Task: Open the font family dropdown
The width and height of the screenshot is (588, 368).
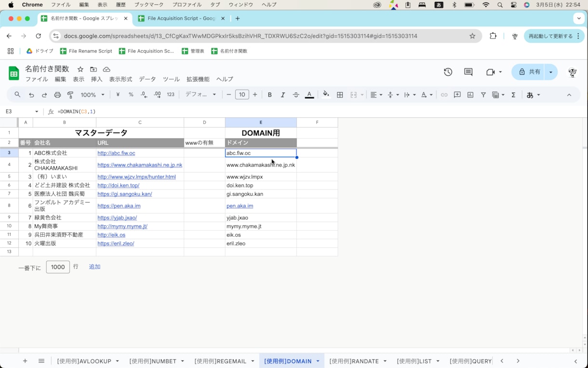Action: pos(201,95)
